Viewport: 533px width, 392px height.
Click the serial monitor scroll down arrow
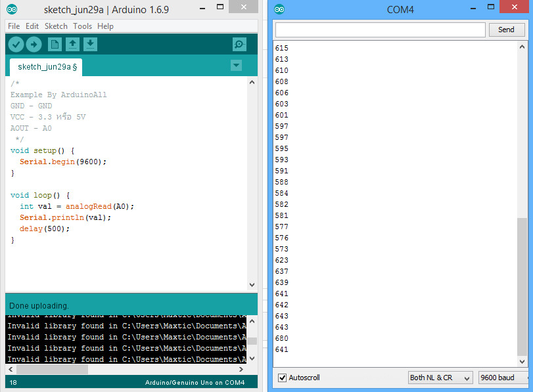(x=522, y=362)
